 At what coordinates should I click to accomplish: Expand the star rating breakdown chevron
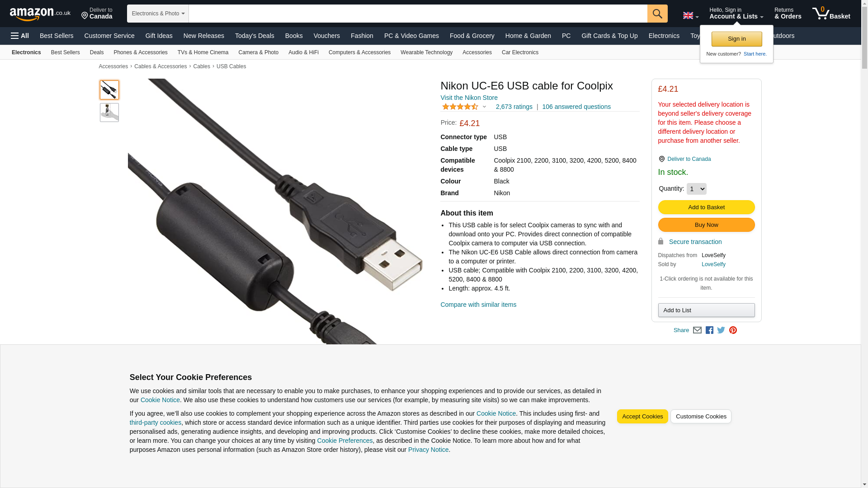tap(484, 107)
